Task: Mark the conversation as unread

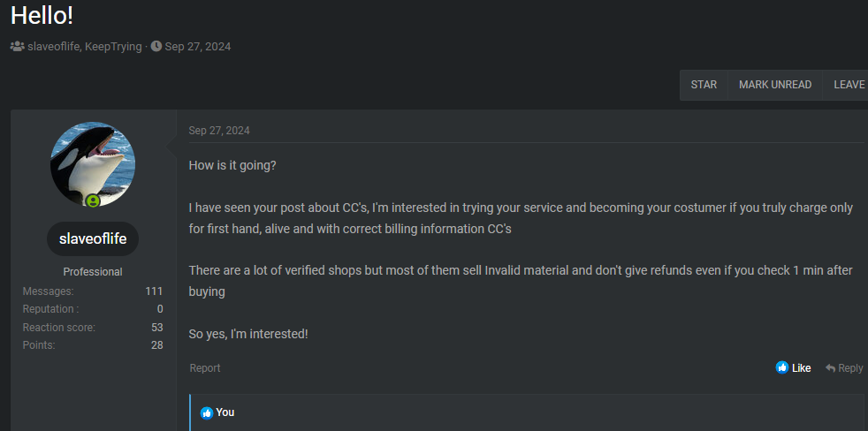Action: pyautogui.click(x=775, y=85)
